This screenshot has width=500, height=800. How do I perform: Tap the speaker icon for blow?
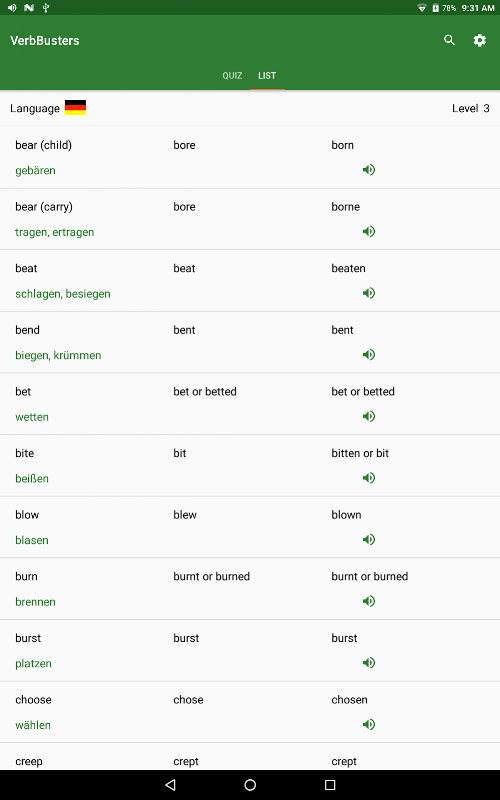(x=369, y=539)
